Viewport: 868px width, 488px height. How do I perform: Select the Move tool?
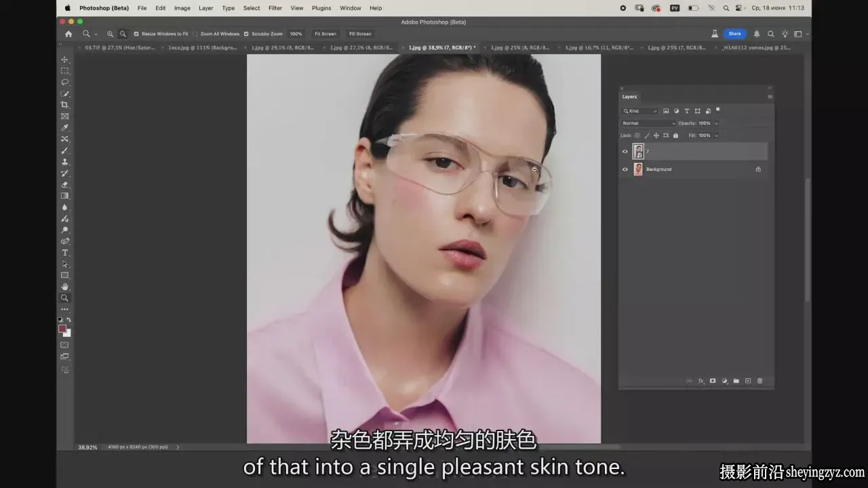coord(65,60)
